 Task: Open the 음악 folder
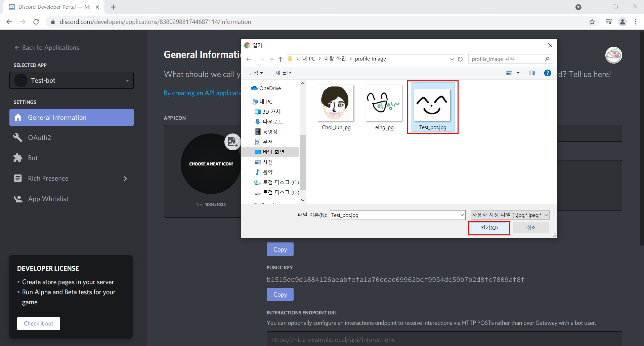tap(264, 172)
